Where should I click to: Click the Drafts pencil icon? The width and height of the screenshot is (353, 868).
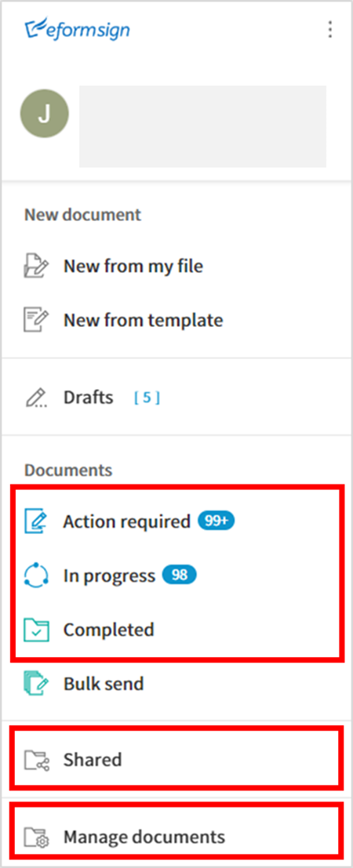pyautogui.click(x=36, y=398)
